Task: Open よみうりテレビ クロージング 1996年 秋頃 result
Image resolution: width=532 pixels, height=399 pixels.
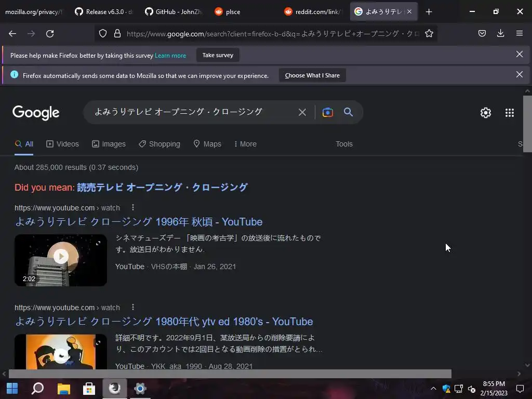Action: [x=139, y=222]
